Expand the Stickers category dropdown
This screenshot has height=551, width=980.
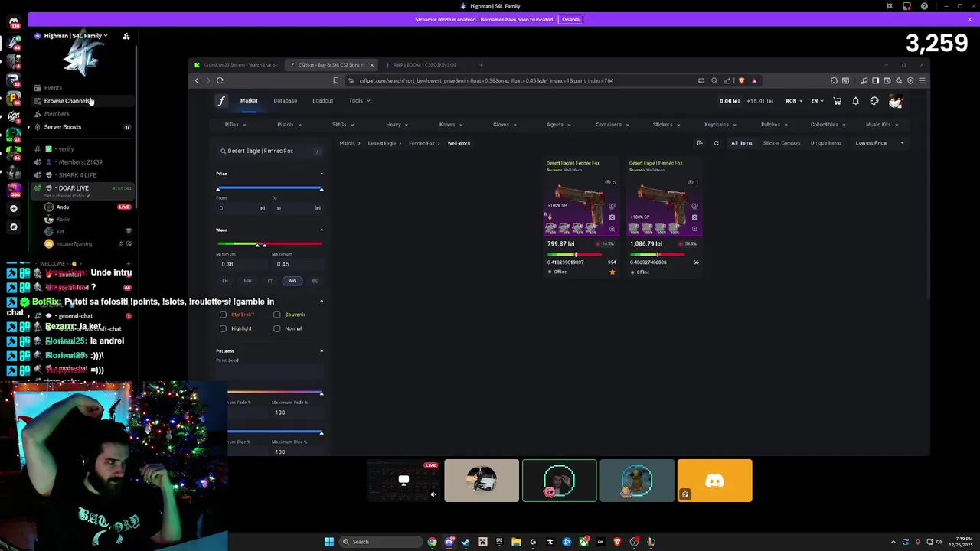(x=666, y=125)
